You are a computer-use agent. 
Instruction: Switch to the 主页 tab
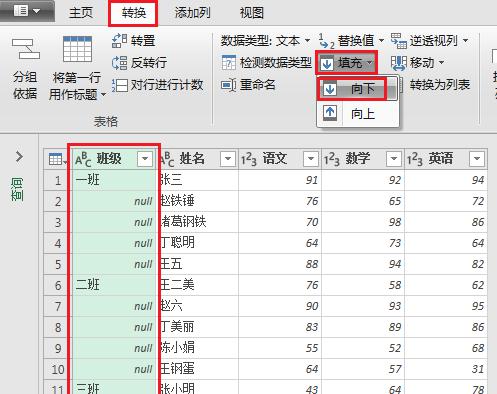point(81,13)
